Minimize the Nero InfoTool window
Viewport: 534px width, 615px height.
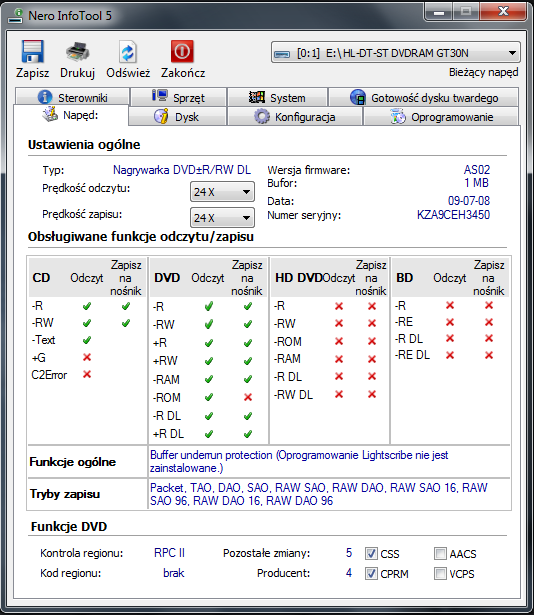tap(439, 12)
